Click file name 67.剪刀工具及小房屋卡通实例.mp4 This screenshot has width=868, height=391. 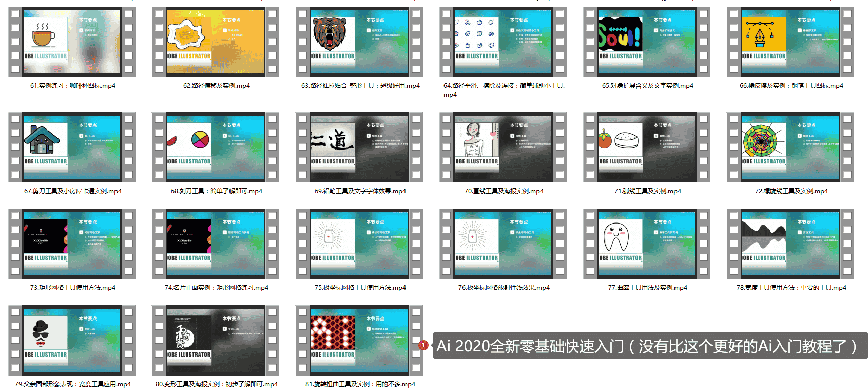coord(73,191)
